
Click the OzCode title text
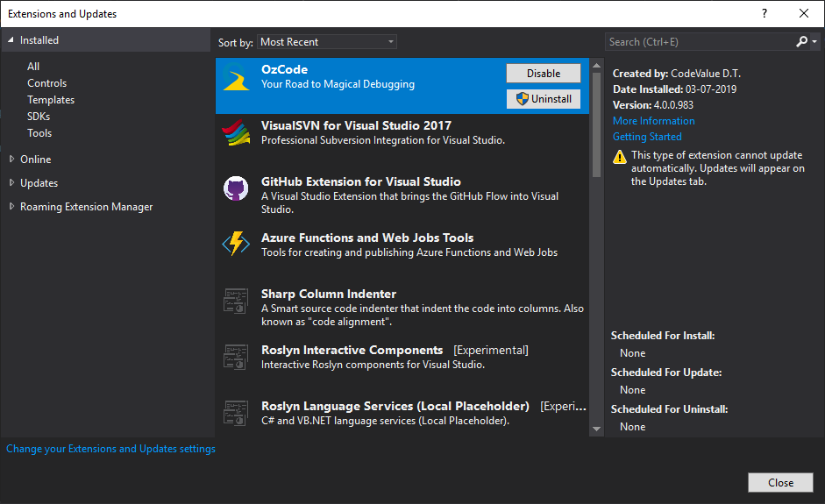click(285, 69)
